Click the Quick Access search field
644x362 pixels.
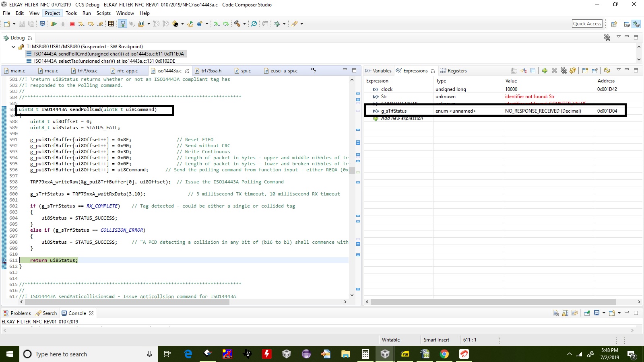[x=587, y=24]
